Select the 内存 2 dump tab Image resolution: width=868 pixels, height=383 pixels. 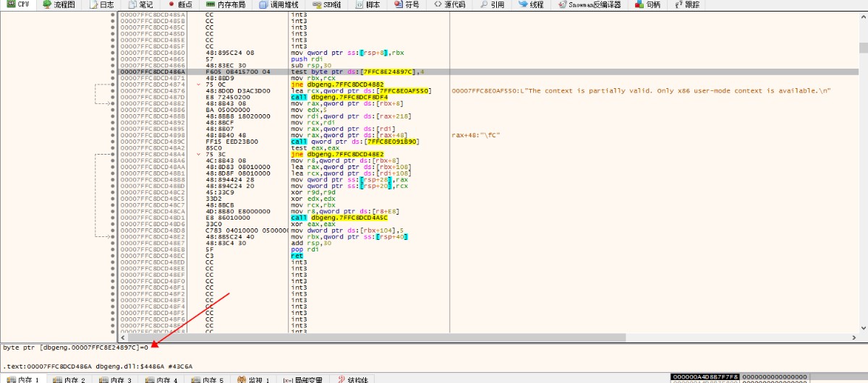click(70, 379)
